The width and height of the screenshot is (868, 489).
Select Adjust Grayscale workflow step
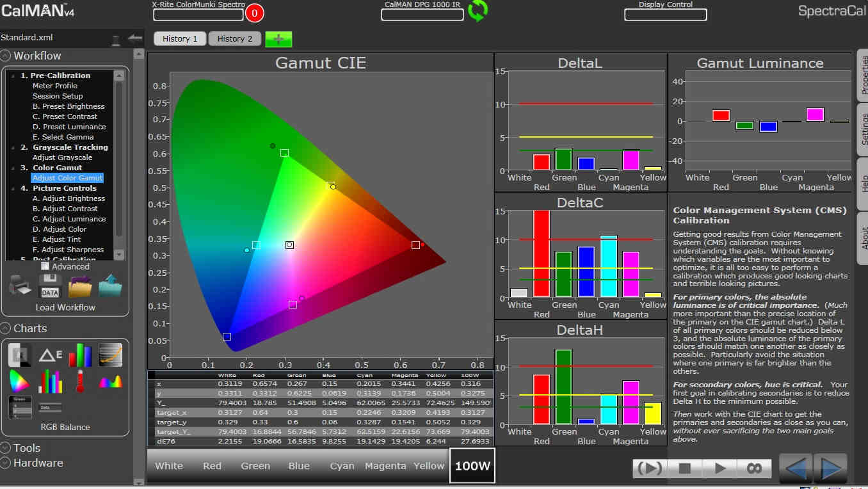click(x=63, y=157)
